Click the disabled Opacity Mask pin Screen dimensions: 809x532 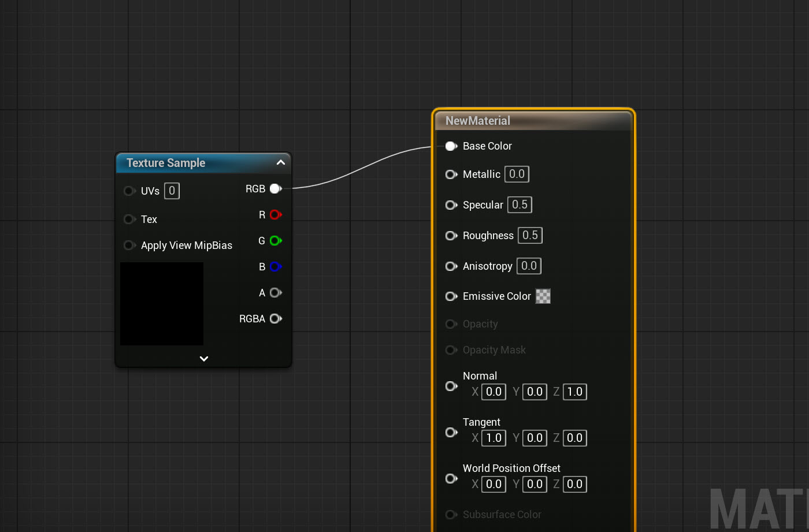[451, 350]
